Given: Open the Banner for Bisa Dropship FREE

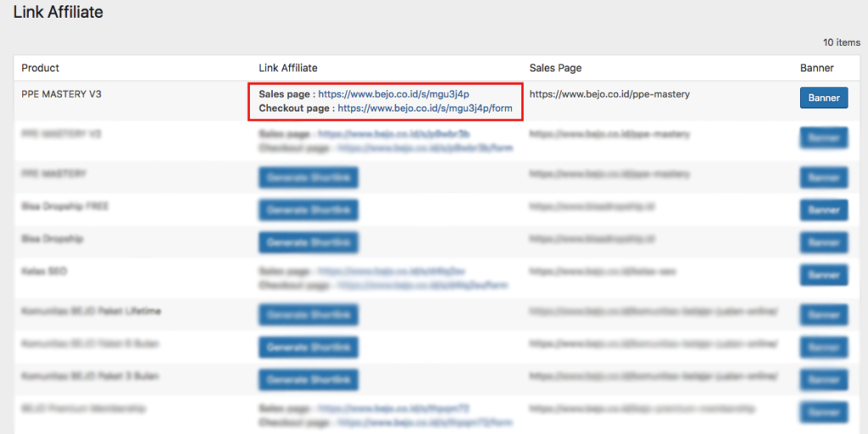Looking at the screenshot, I should [823, 209].
